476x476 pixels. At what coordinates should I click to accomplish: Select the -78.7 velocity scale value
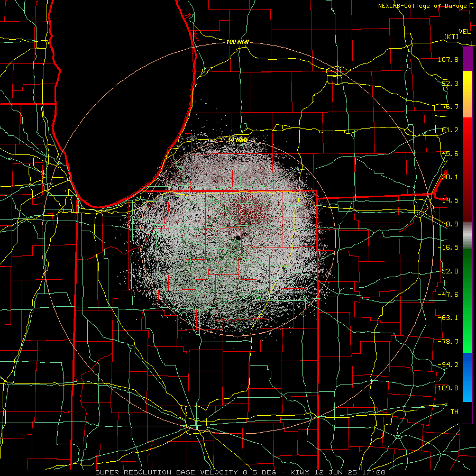click(x=448, y=342)
